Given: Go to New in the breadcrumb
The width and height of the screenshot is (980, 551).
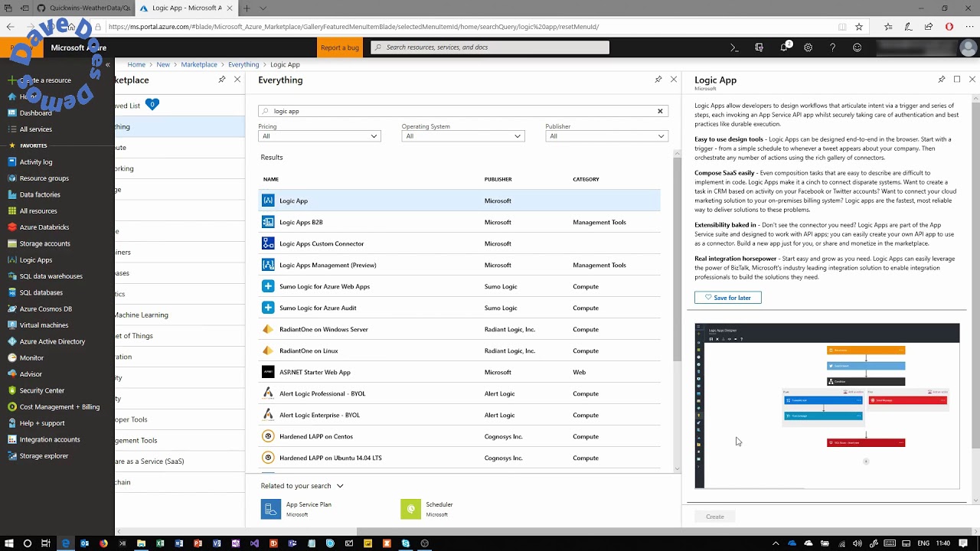Looking at the screenshot, I should click(163, 64).
